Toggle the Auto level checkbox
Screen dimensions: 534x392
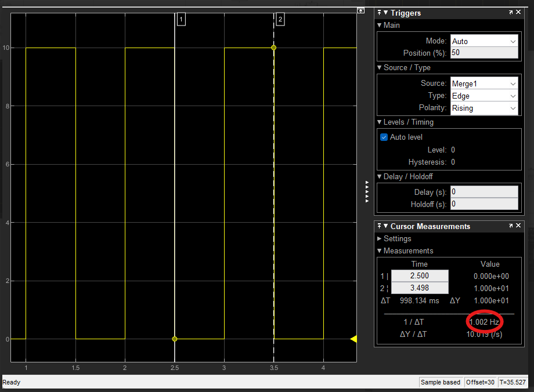384,137
